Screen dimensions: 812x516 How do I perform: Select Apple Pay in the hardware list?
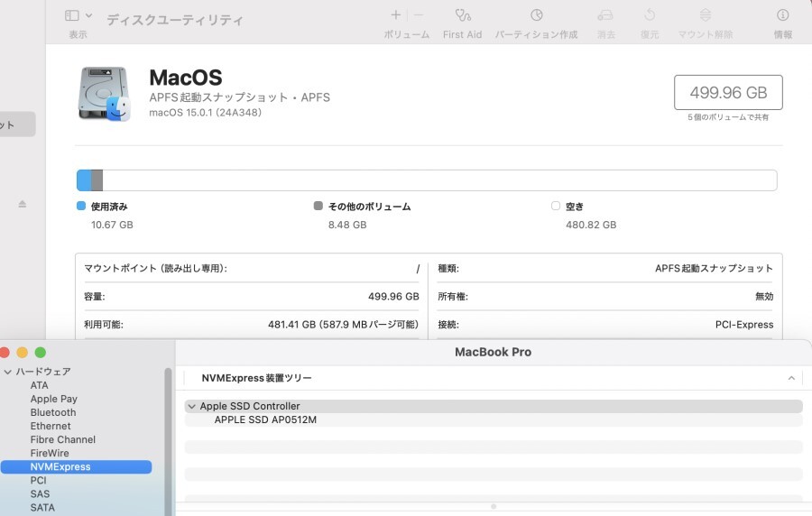click(54, 399)
